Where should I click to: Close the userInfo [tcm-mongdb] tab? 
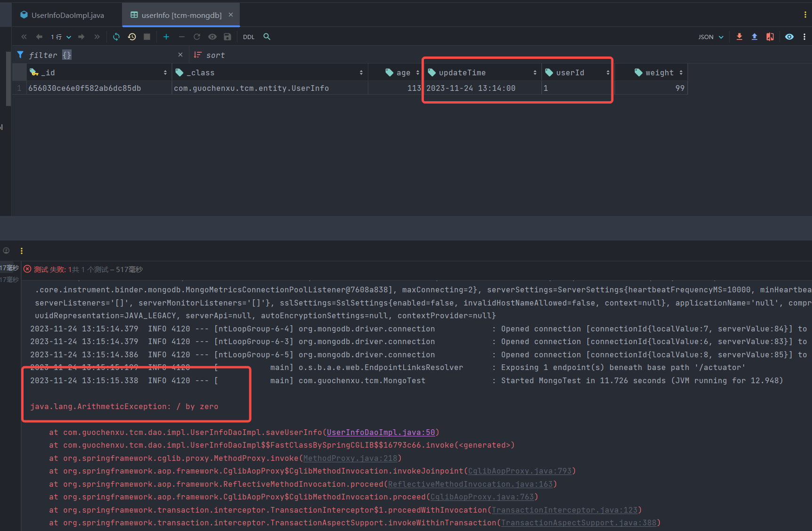point(231,15)
